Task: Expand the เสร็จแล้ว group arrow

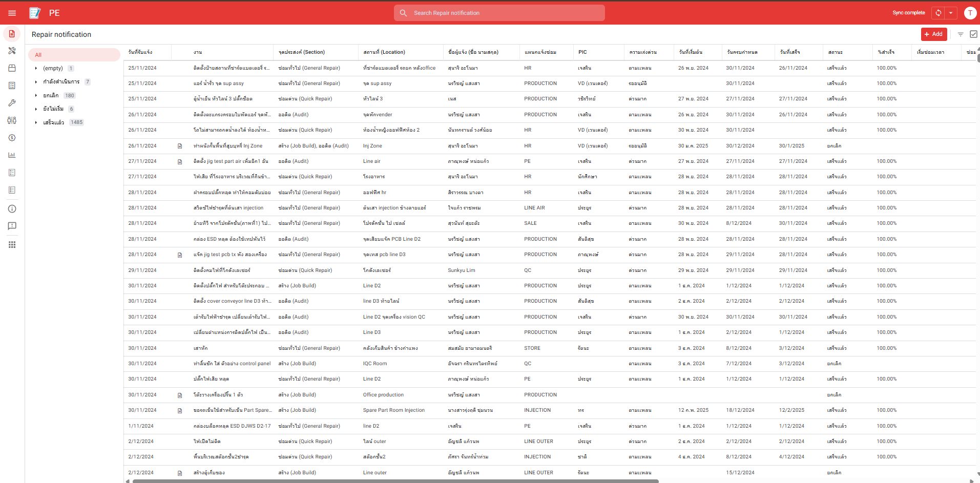Action: point(36,122)
